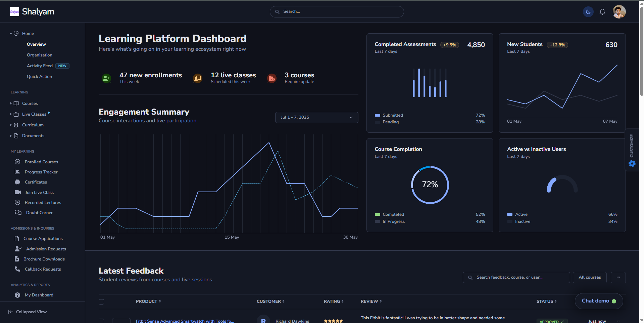644x323 pixels.
Task: Expand the Curriculum tree item
Action: (33, 125)
